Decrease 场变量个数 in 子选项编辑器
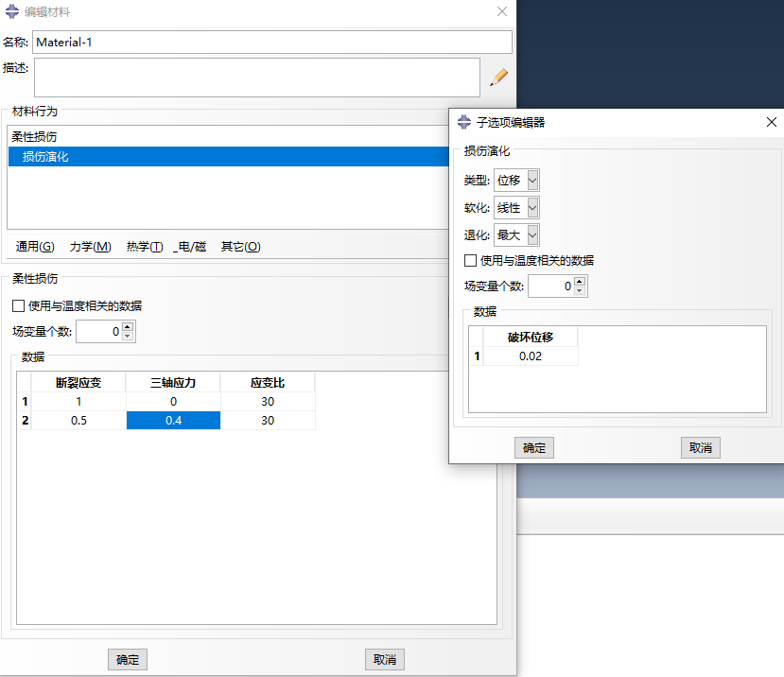 click(580, 290)
